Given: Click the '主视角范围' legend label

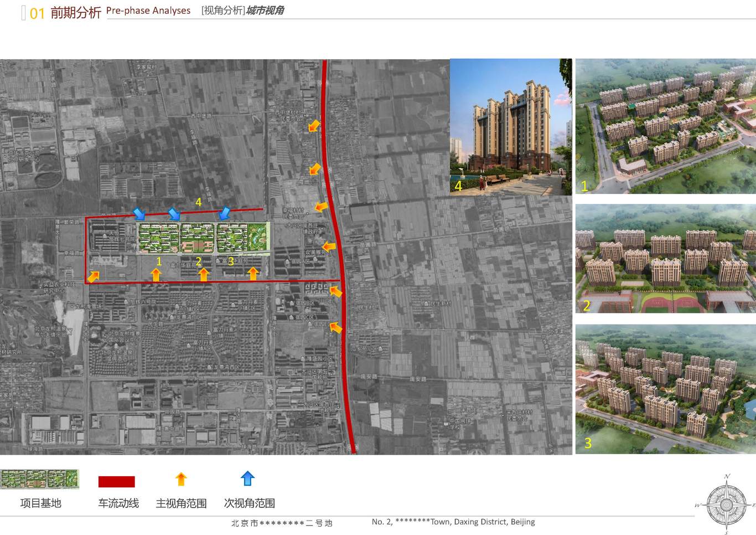Looking at the screenshot, I should point(181,503).
